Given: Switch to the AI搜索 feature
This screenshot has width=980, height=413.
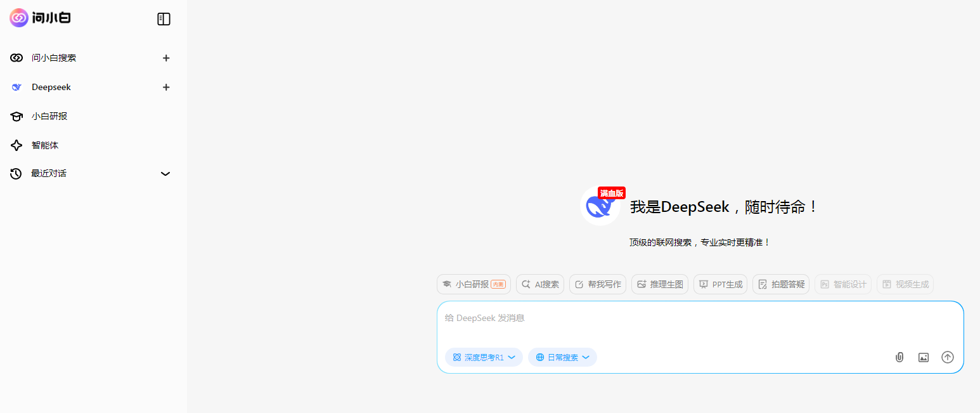Looking at the screenshot, I should coord(539,284).
